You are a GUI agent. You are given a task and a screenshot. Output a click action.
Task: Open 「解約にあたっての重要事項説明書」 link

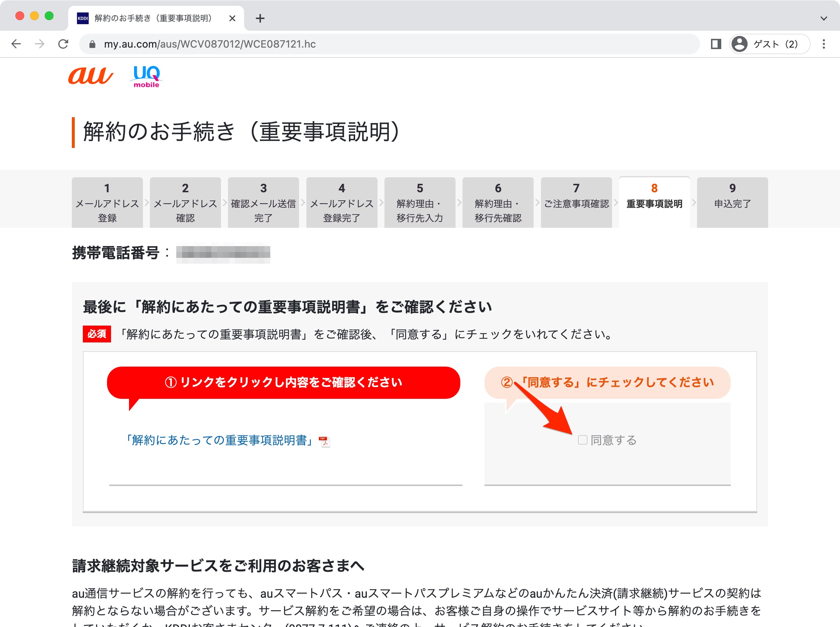click(219, 440)
